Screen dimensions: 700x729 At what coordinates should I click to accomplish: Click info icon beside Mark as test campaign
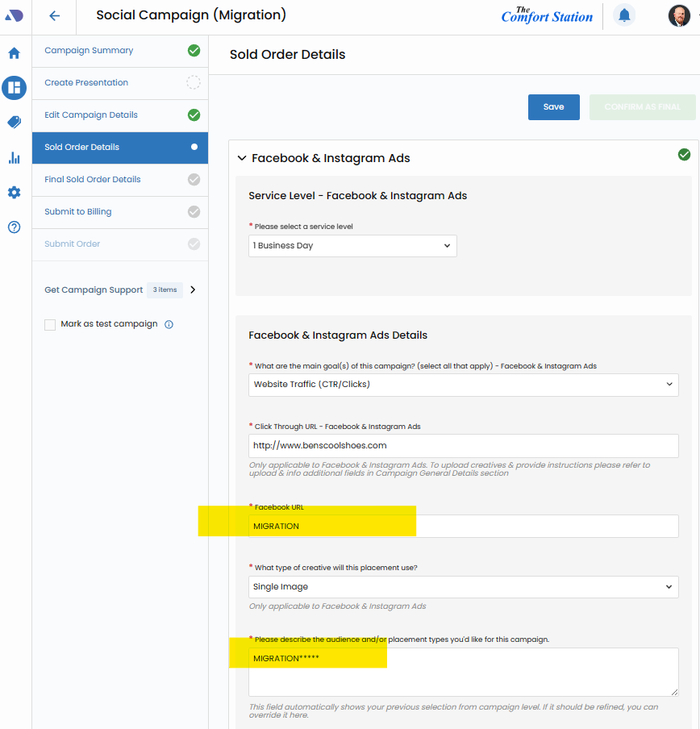(169, 325)
